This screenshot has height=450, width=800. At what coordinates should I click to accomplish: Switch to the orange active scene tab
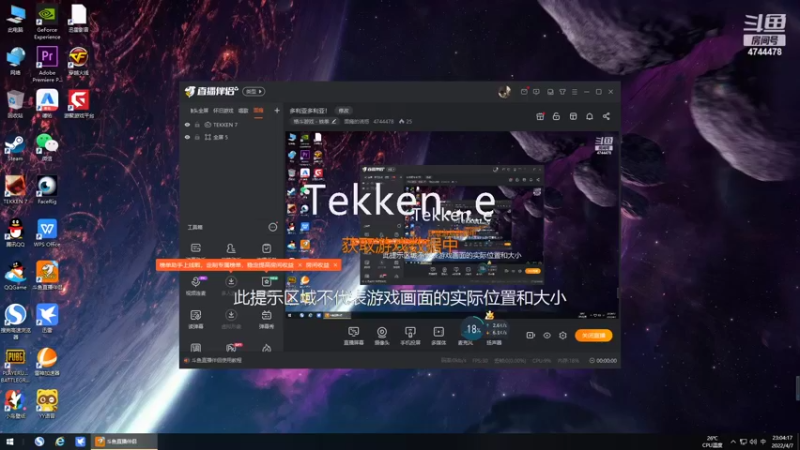258,110
